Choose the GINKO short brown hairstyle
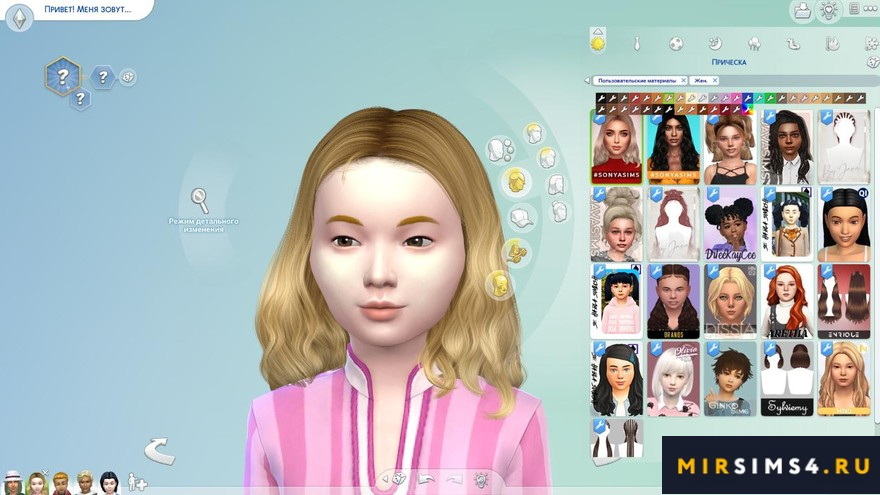The height and width of the screenshot is (495, 880). tap(731, 379)
